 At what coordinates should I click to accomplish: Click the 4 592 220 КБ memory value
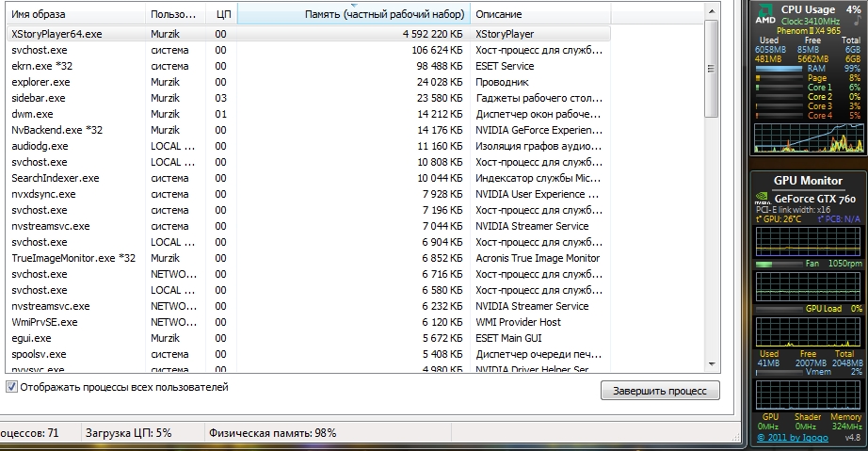pyautogui.click(x=432, y=34)
